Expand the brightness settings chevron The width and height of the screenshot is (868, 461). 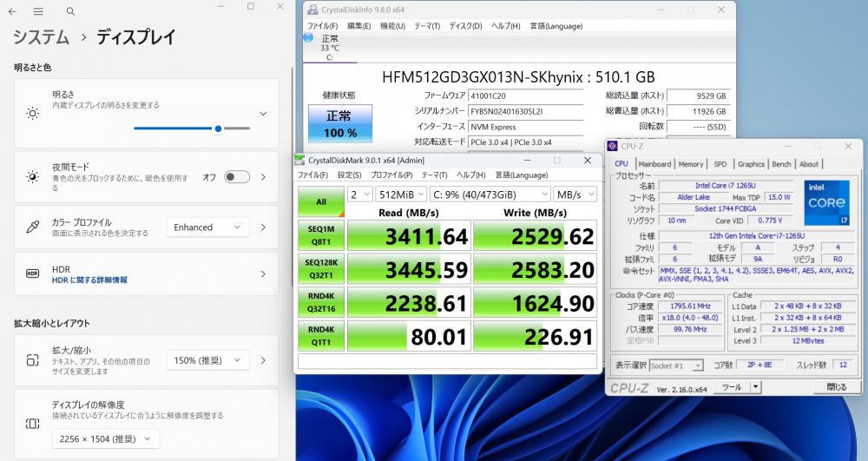263,114
